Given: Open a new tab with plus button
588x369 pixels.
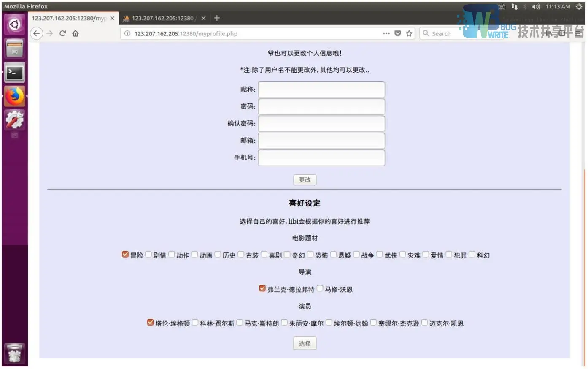Looking at the screenshot, I should point(217,18).
